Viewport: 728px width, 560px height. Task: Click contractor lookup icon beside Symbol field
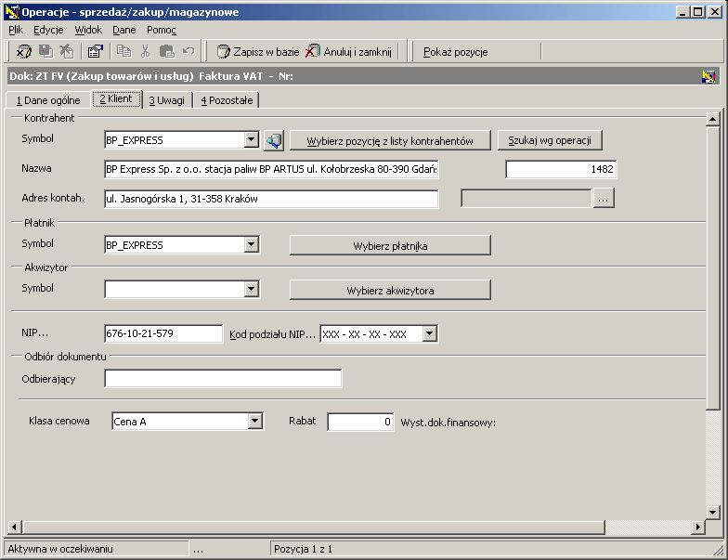pyautogui.click(x=274, y=140)
